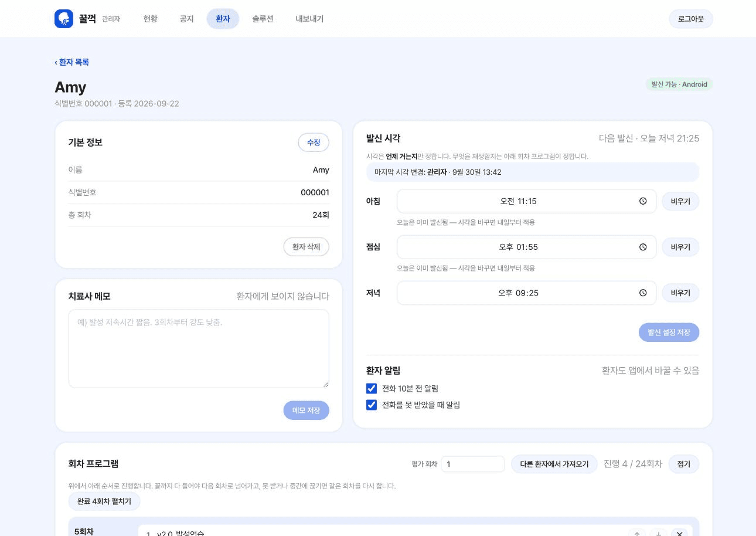Viewport: 756px width, 536px height.
Task: Click the 꿀꺽 logo icon in the header
Action: click(x=64, y=19)
